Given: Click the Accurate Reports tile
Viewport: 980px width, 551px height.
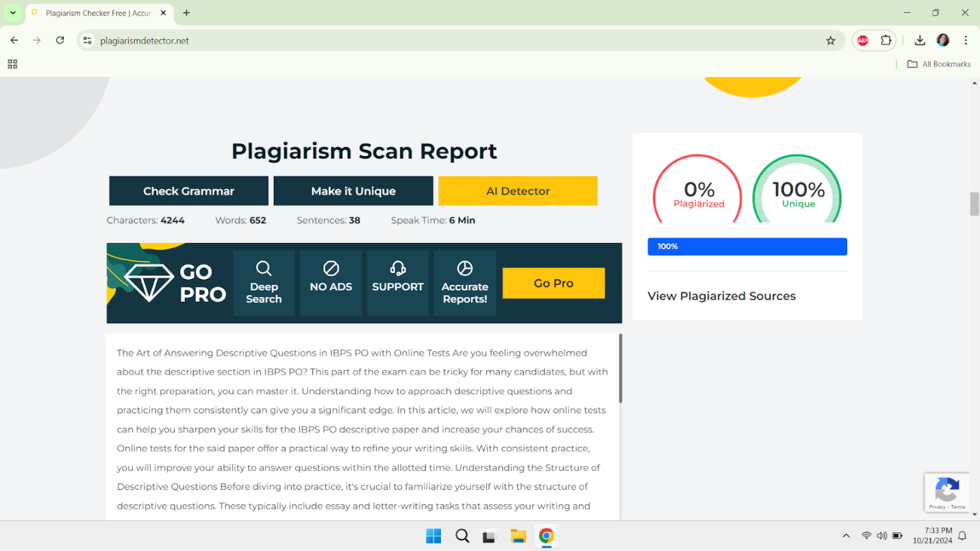Looking at the screenshot, I should 465,283.
